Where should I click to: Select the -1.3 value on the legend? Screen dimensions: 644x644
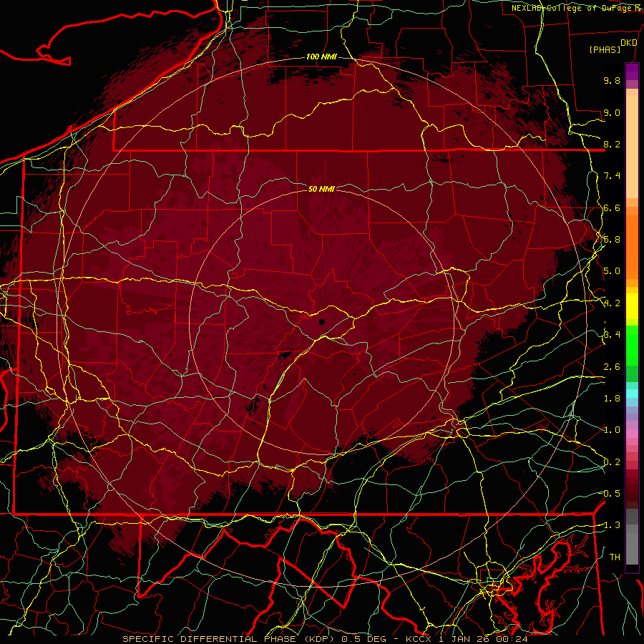610,525
